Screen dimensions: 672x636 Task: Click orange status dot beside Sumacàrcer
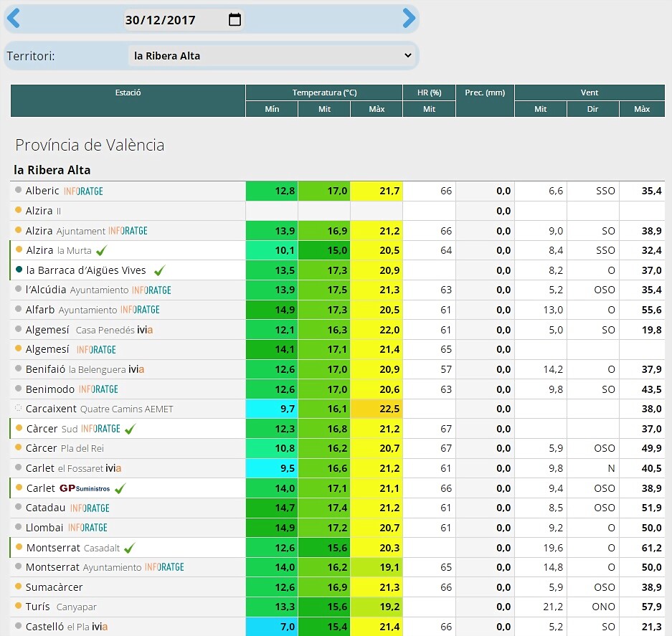point(18,586)
